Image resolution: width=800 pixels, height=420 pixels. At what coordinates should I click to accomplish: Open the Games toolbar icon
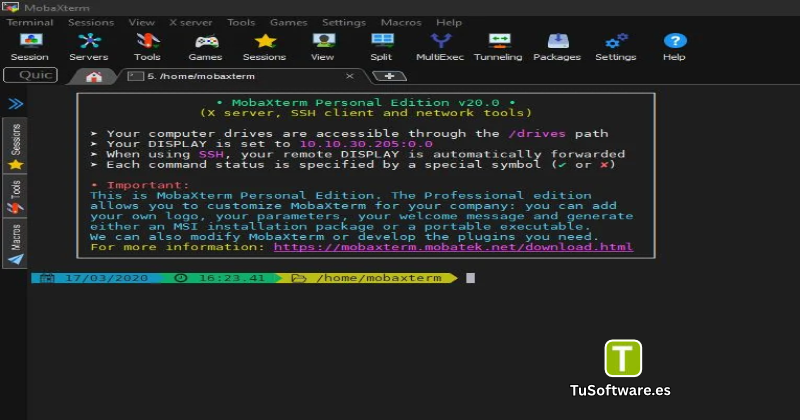(206, 46)
